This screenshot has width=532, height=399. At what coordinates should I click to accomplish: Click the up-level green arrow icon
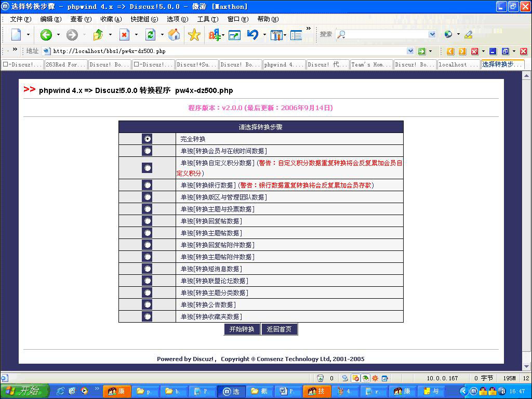[x=98, y=35]
